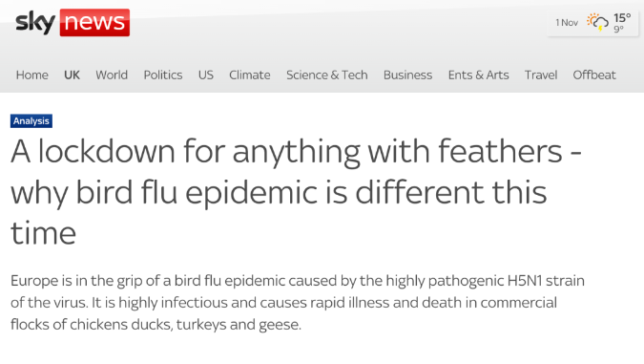
Task: Click the Sky News logo
Action: [x=73, y=23]
